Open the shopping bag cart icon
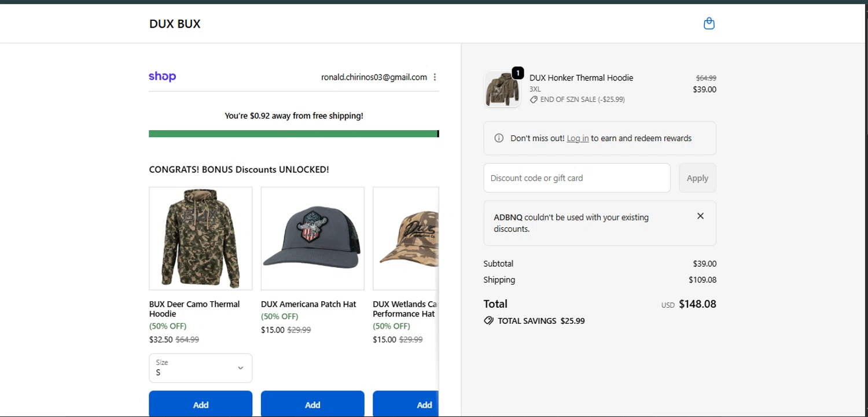 [709, 24]
